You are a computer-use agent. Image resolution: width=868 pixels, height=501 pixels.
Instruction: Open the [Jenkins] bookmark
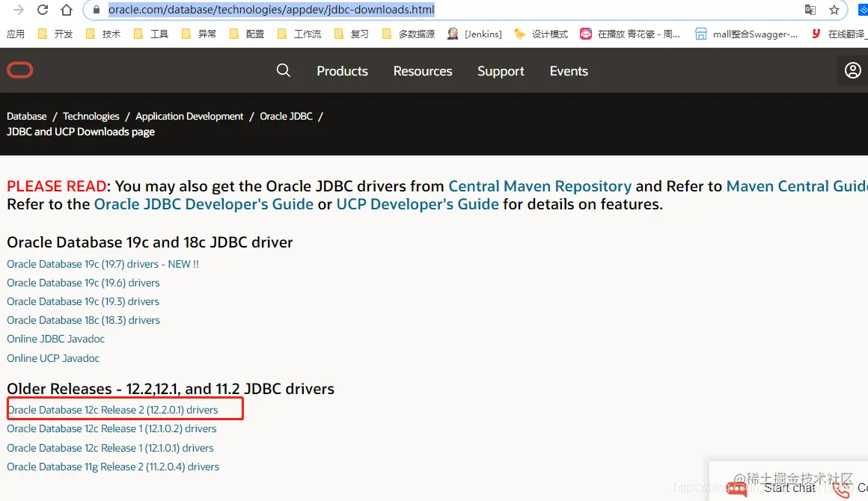pos(474,34)
